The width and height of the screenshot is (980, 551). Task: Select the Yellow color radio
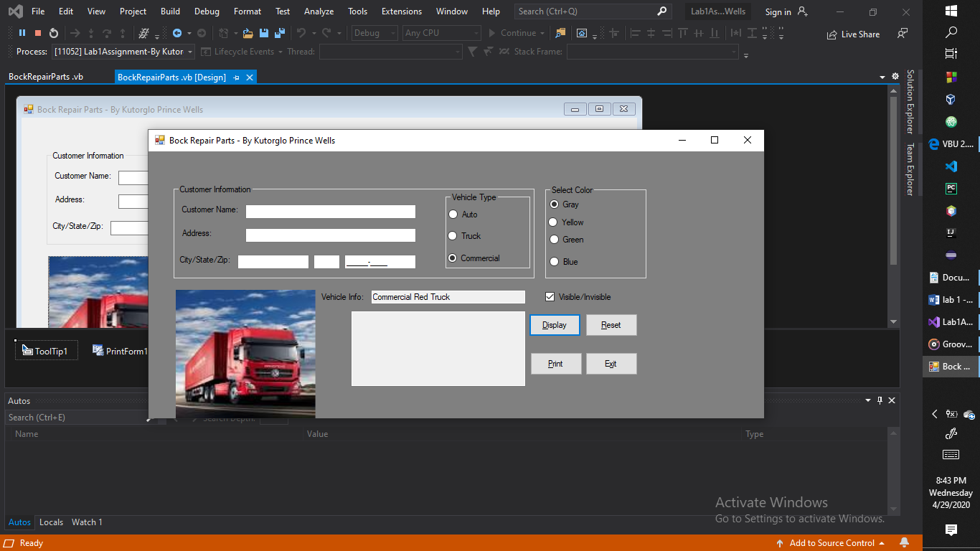[553, 222]
